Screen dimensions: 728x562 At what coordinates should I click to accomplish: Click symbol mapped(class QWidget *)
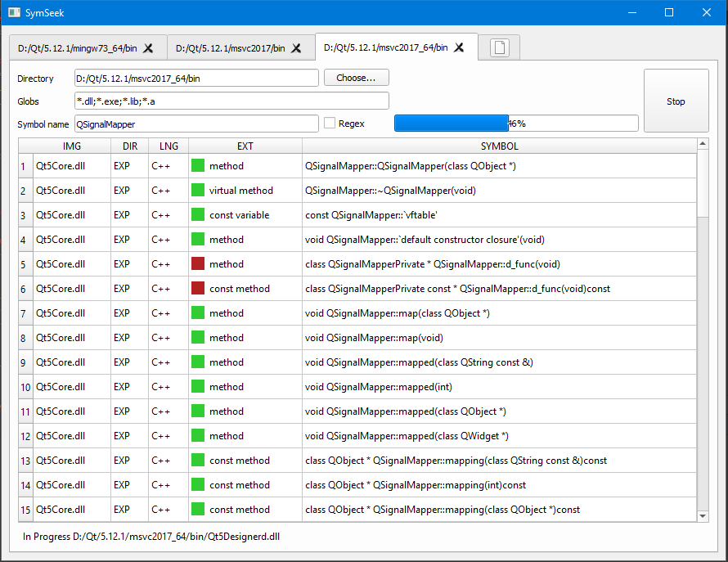click(407, 436)
